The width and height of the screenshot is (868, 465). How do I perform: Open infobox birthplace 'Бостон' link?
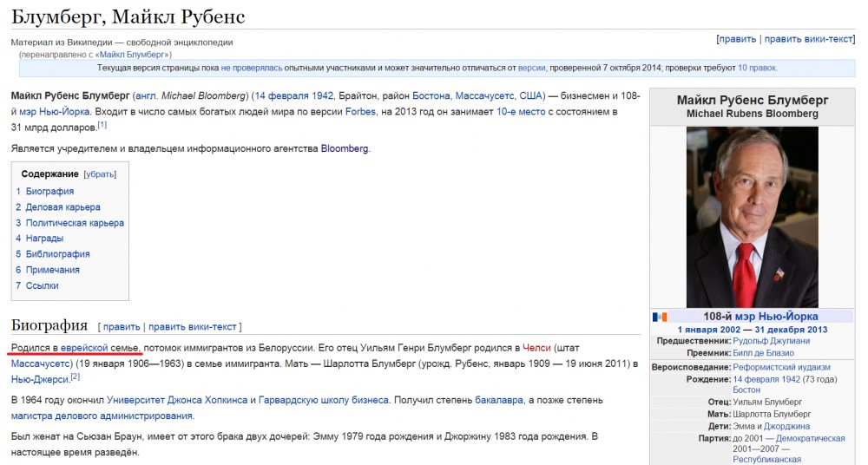pos(746,390)
